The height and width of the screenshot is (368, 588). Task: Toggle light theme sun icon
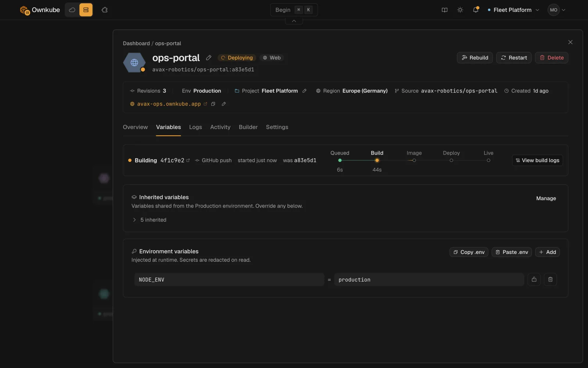tap(460, 10)
